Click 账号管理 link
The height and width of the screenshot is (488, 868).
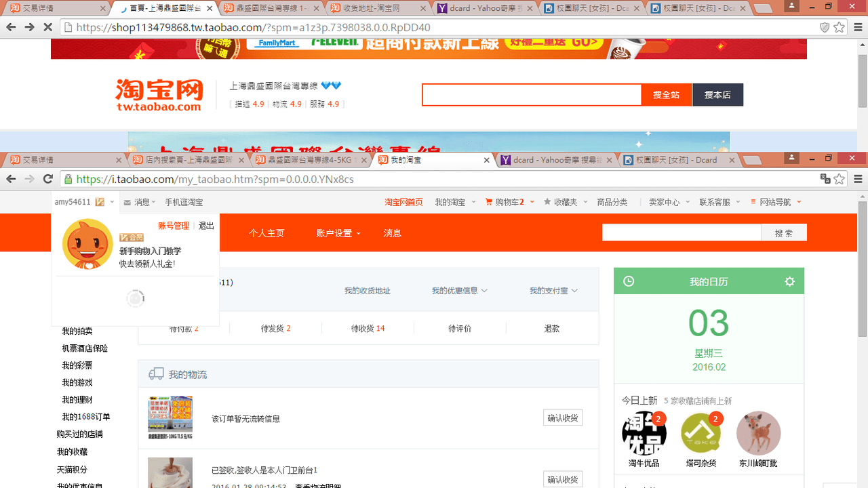[174, 226]
